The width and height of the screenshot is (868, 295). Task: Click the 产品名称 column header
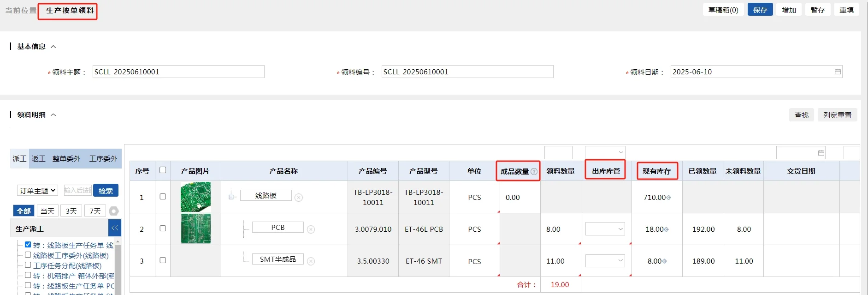click(x=284, y=171)
